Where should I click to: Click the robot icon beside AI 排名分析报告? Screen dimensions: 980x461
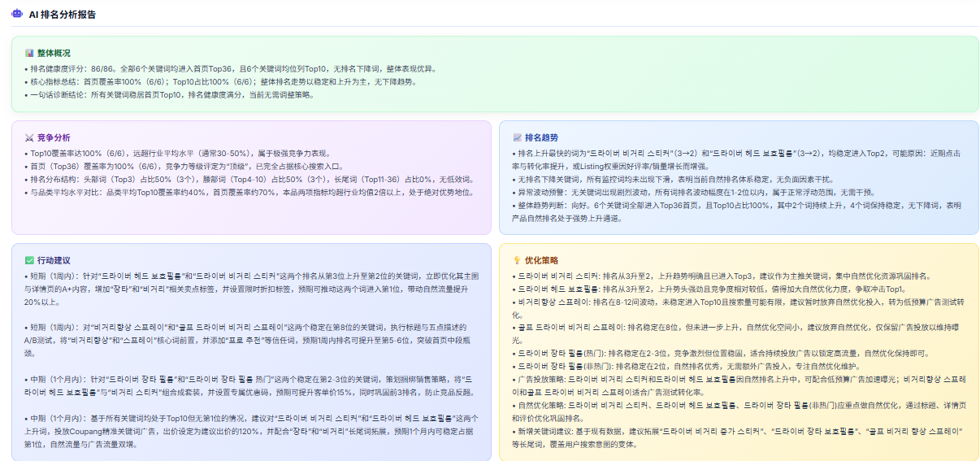click(17, 14)
